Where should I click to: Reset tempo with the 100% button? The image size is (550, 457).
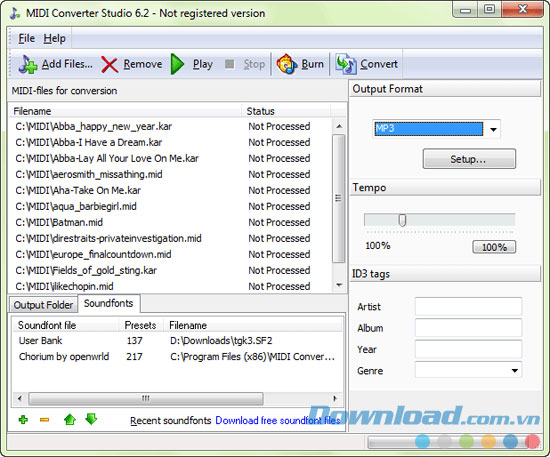pos(494,247)
